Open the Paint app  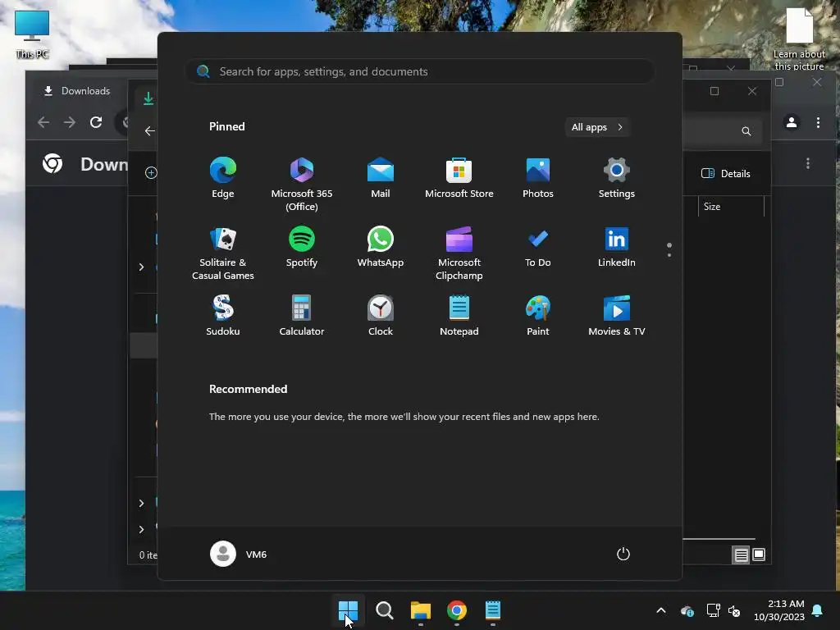[538, 316]
